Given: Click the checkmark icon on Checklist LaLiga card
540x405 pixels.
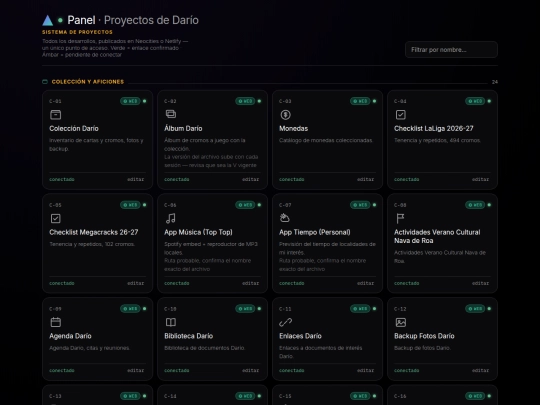Looking at the screenshot, I should [x=401, y=115].
